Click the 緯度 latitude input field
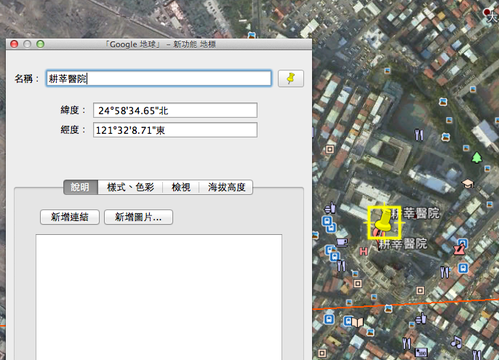499x360 pixels. click(x=175, y=110)
